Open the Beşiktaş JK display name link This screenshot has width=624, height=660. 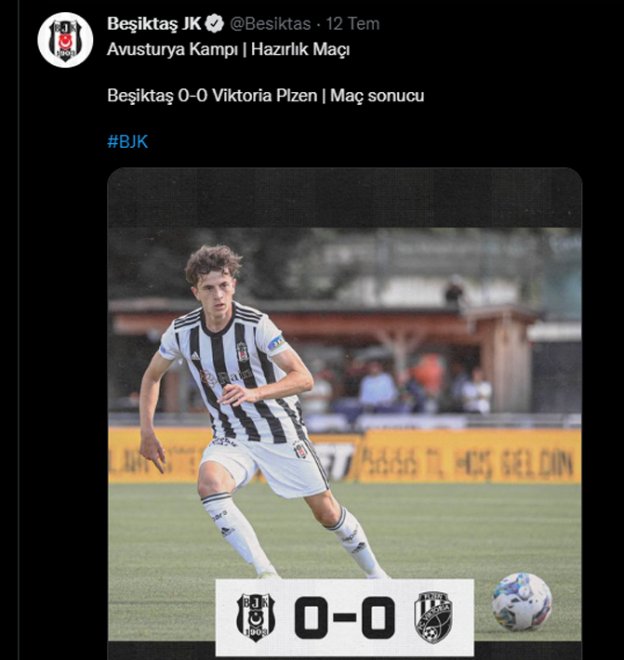coord(154,24)
